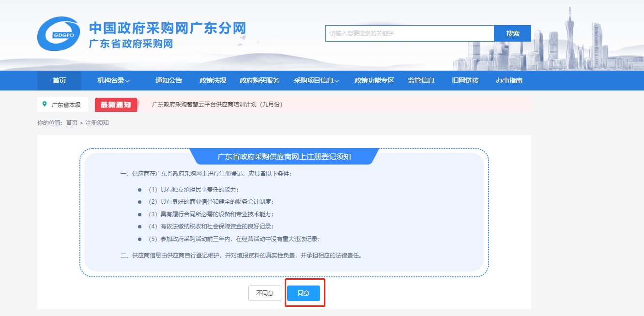The width and height of the screenshot is (644, 316).
Task: Click the GDGPO site logo
Action: [59, 33]
